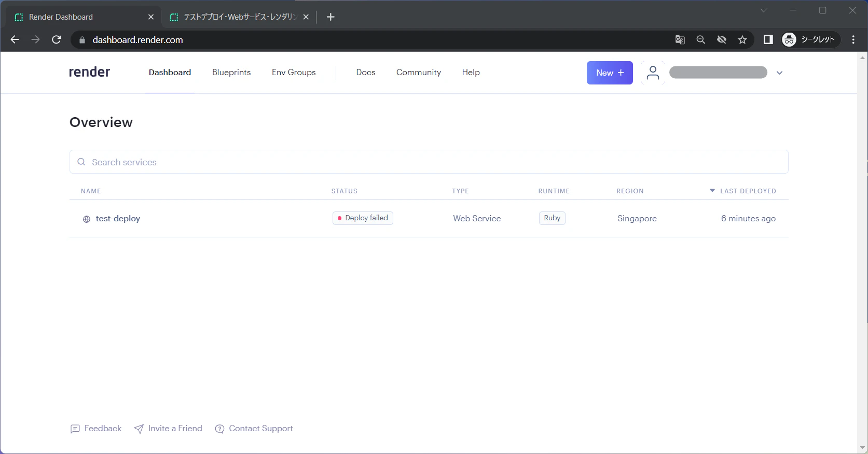Screen dimensions: 868x454
Task: Click the New + button
Action: click(x=610, y=73)
